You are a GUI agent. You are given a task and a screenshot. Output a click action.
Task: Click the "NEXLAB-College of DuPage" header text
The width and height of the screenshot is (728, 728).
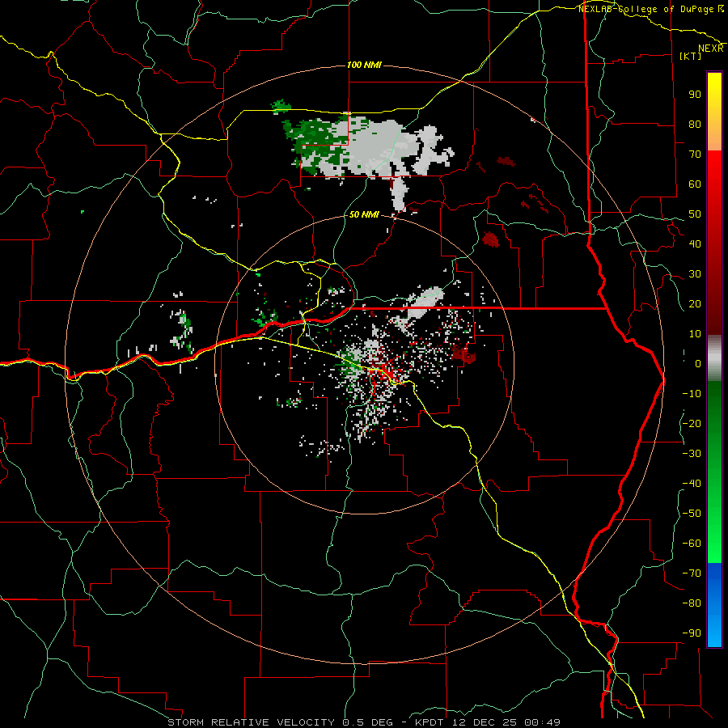[x=647, y=9]
